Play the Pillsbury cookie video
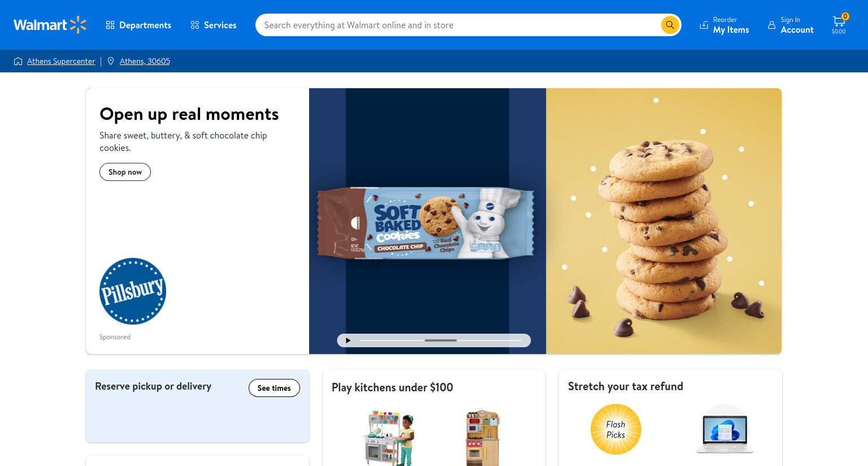868x466 pixels. 348,340
